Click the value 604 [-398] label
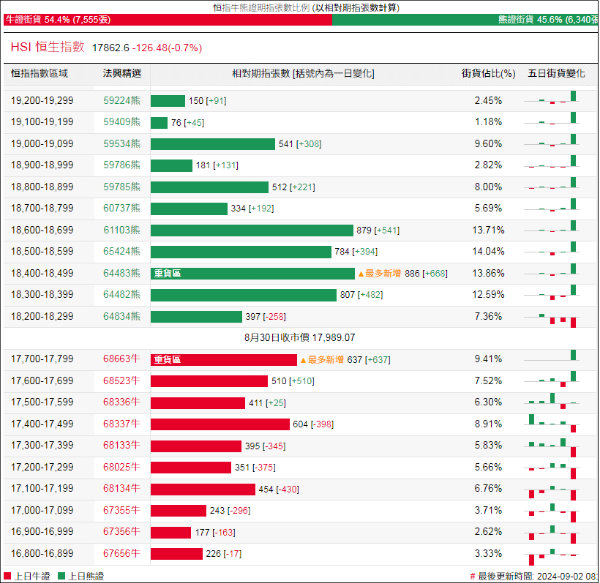 pos(313,424)
